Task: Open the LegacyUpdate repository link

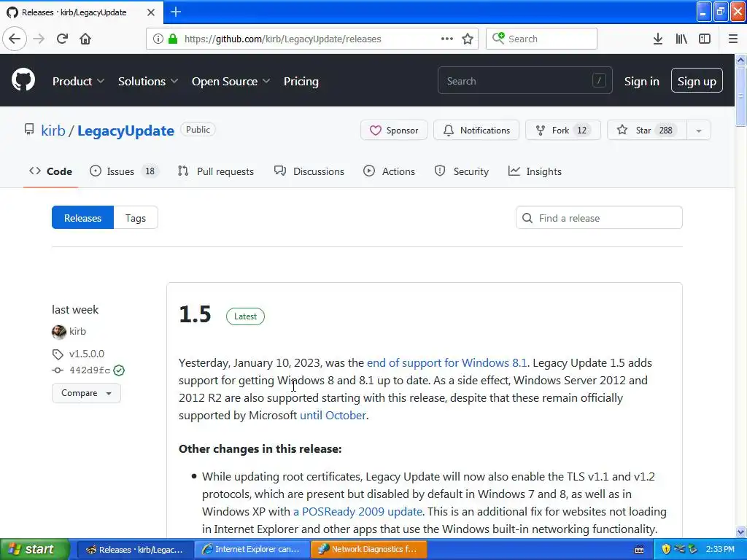Action: point(125,131)
